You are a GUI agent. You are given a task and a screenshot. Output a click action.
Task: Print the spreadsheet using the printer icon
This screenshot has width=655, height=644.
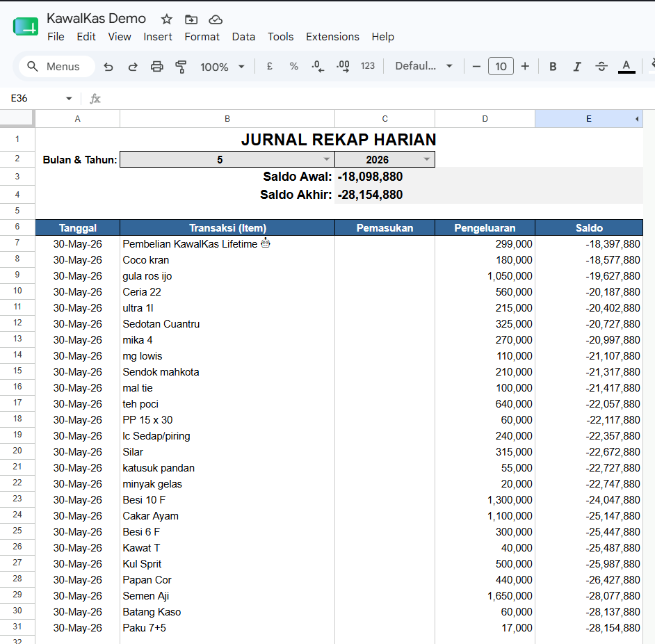coord(156,67)
